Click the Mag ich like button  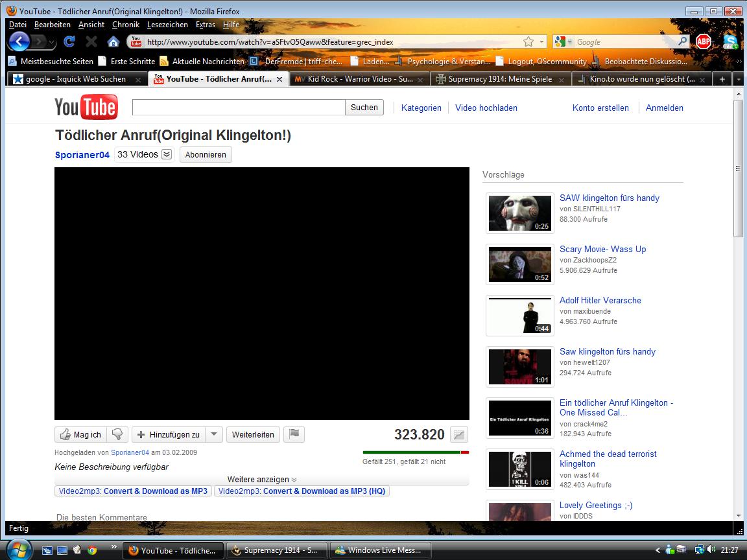point(80,434)
